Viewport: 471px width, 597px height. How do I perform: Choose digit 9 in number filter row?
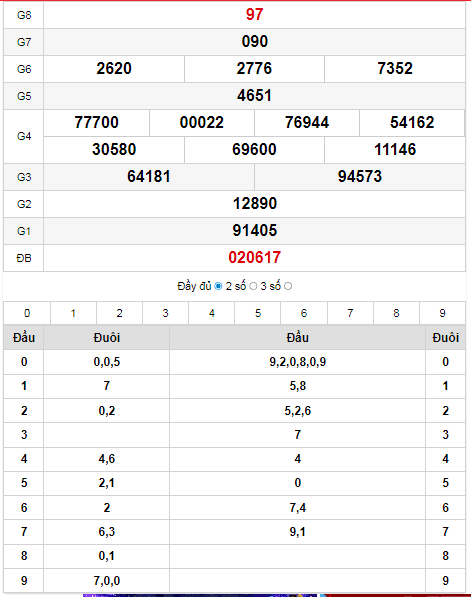point(442,313)
